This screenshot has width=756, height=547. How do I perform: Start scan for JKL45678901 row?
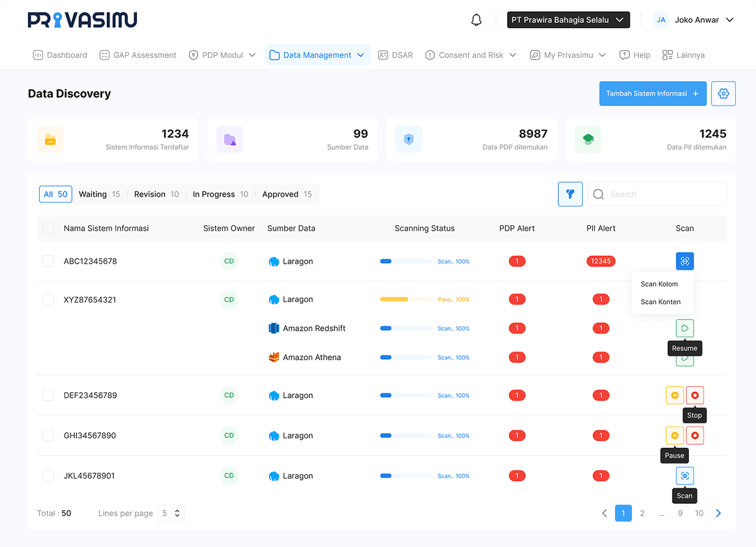point(684,476)
